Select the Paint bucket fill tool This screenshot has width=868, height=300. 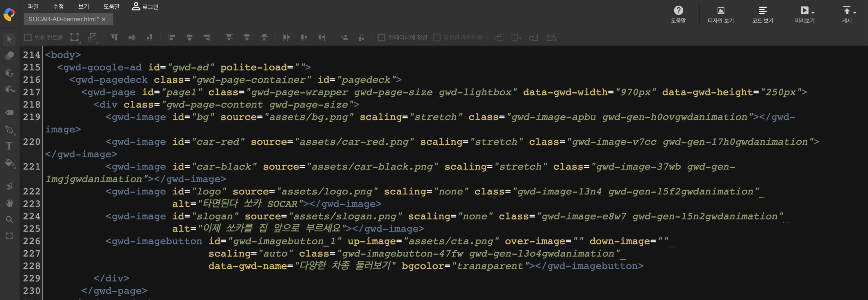[x=10, y=163]
